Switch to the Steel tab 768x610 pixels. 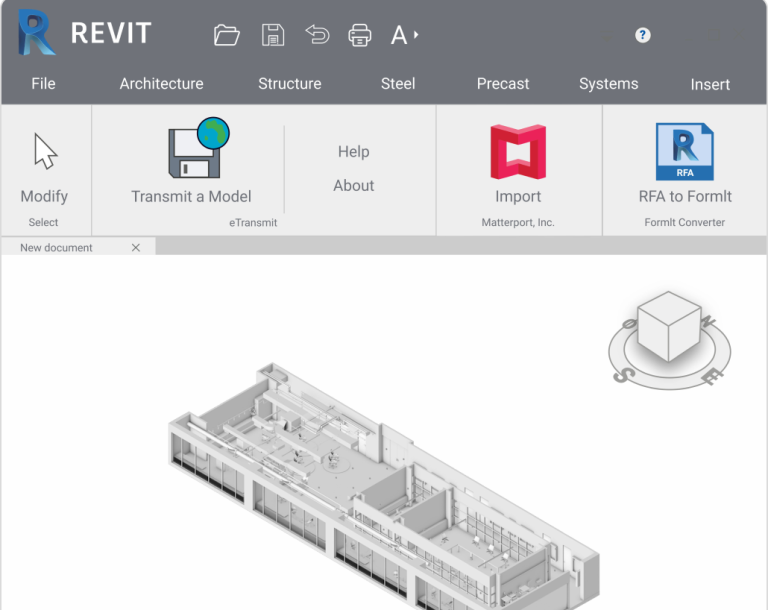(398, 84)
